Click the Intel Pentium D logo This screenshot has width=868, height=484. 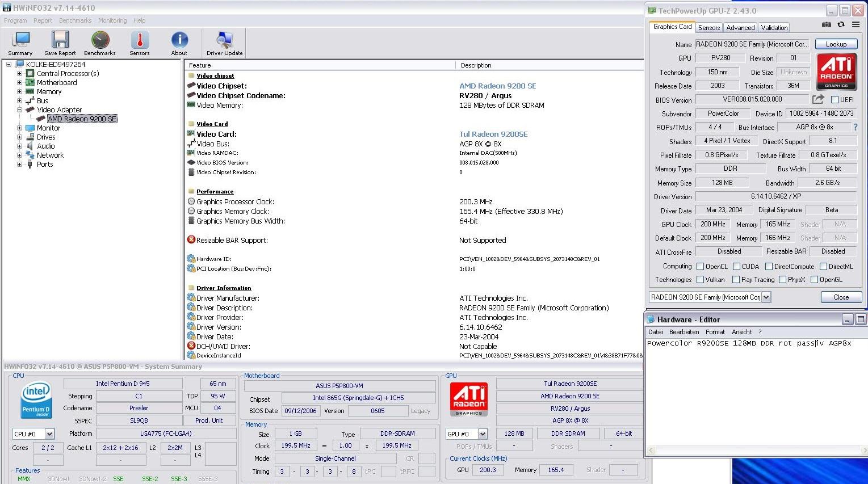[x=36, y=401]
